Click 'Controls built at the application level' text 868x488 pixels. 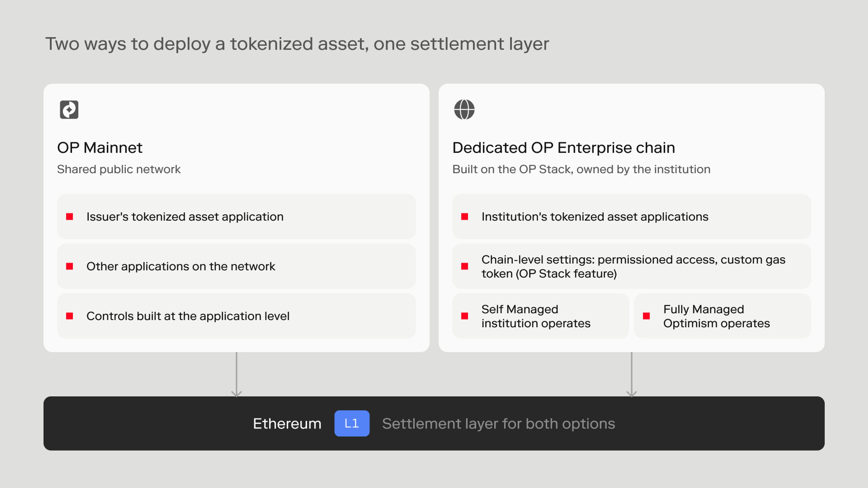(x=188, y=316)
